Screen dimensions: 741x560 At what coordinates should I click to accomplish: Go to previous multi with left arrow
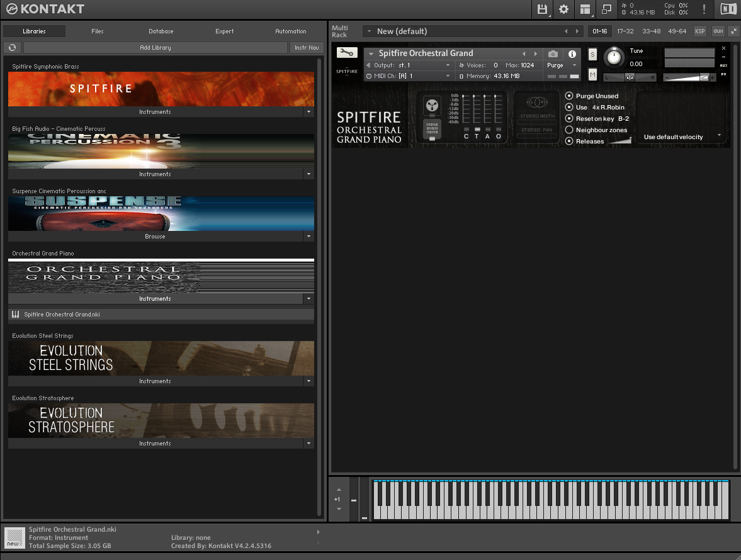point(566,31)
